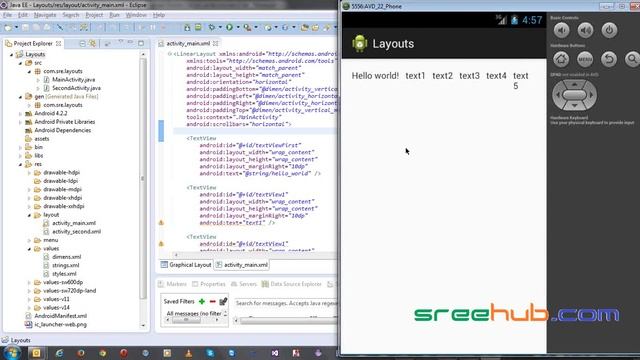Click the emulator power button
The height and width of the screenshot is (360, 640).
609,30
